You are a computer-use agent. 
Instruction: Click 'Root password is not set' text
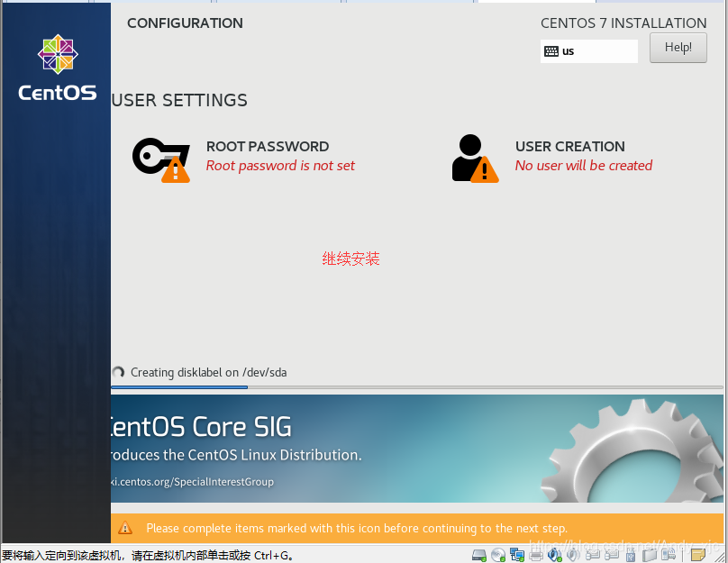280,166
